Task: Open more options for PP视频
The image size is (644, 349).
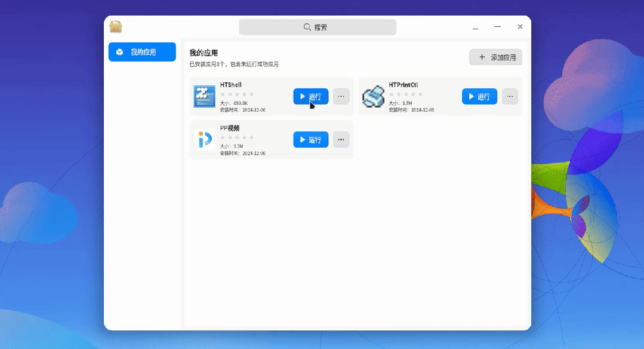Action: [341, 140]
